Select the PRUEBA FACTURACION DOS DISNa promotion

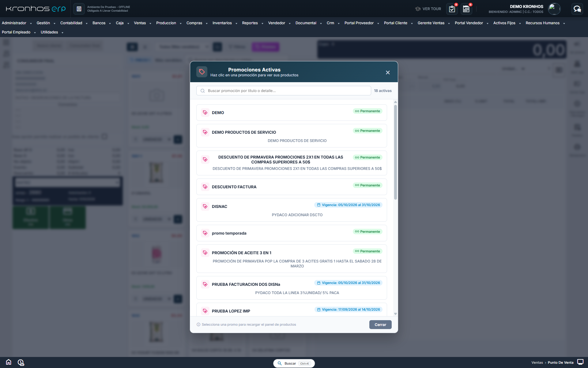(292, 288)
